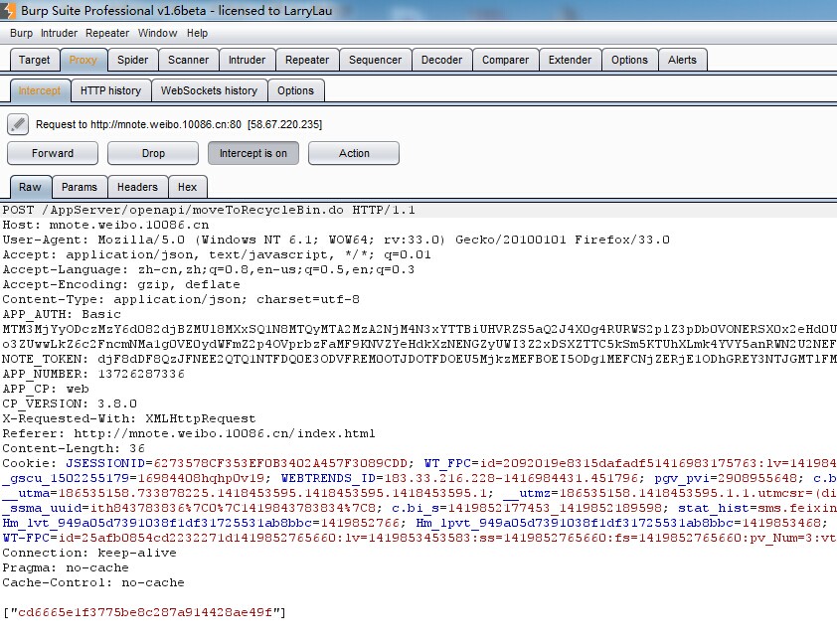The height and width of the screenshot is (644, 837).
Task: Click the Accept: application/json header line
Action: pyautogui.click(x=216, y=255)
